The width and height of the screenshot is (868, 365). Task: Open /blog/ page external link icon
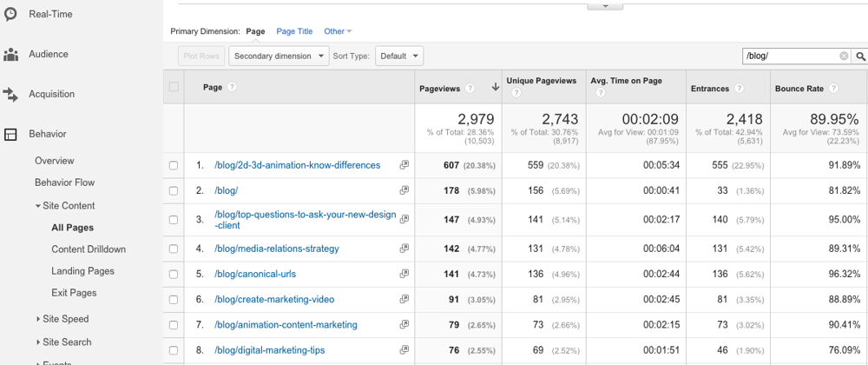[x=404, y=190]
